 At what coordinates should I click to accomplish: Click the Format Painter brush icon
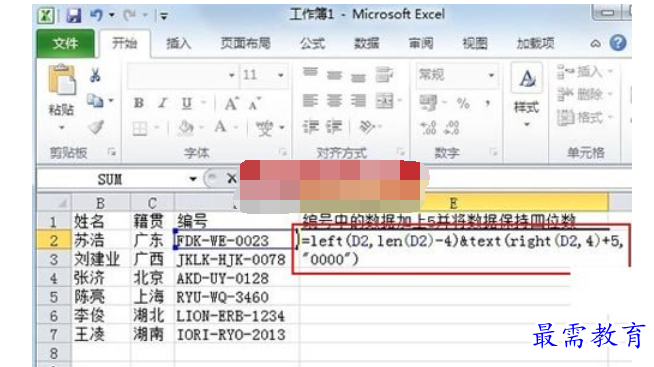tap(96, 127)
